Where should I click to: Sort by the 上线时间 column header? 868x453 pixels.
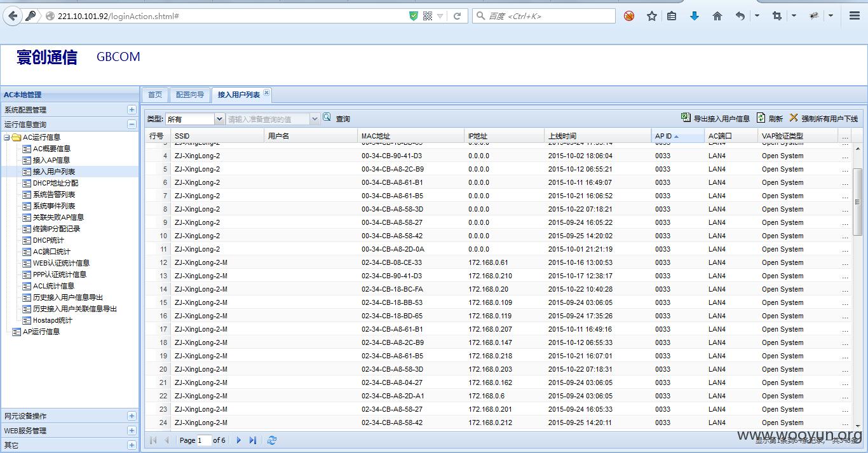pos(597,136)
